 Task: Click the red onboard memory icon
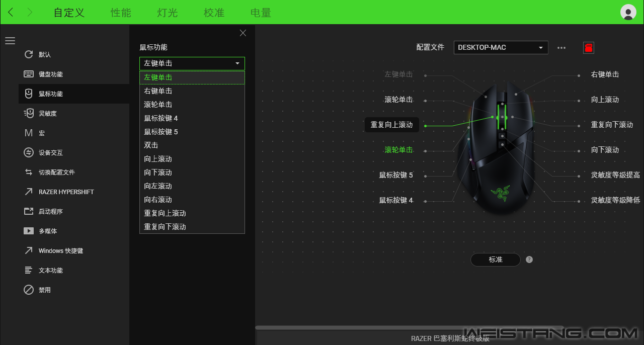tap(588, 48)
